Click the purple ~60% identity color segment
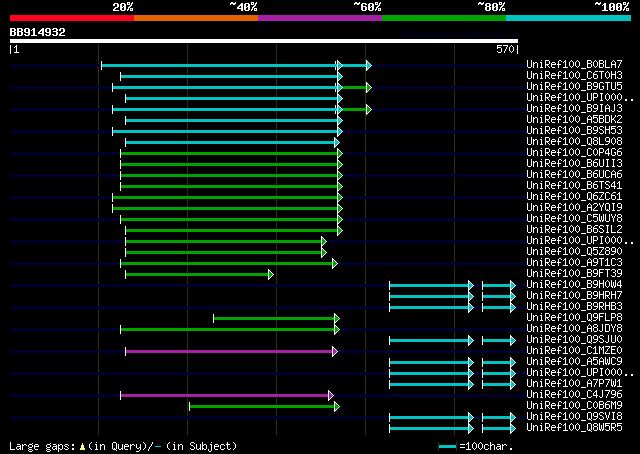 (x=319, y=18)
